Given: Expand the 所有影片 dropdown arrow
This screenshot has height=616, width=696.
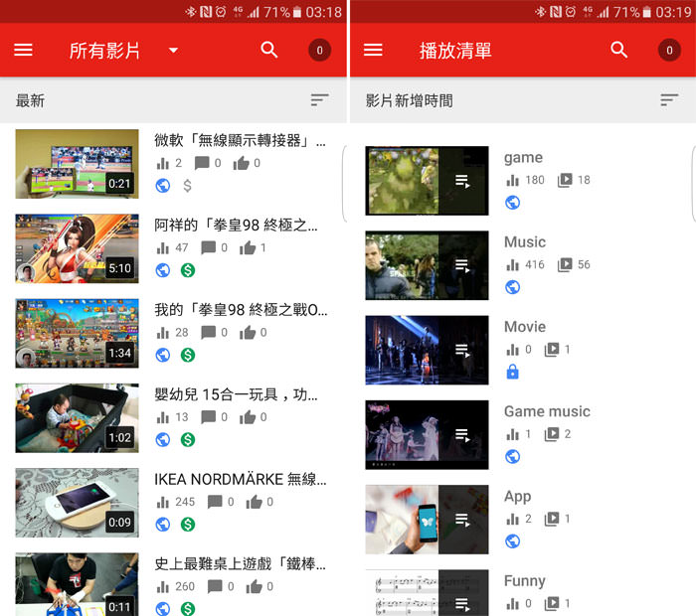Looking at the screenshot, I should [174, 51].
